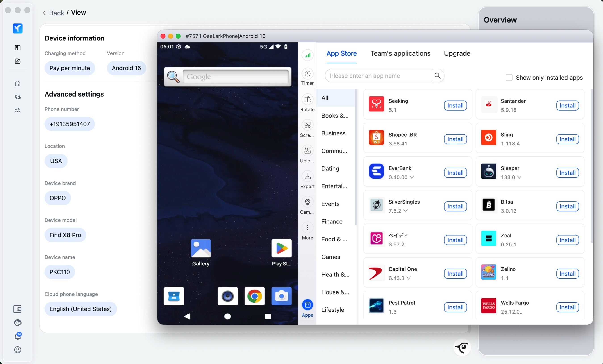Select the Dating category in the app list
This screenshot has width=603, height=364.
[330, 169]
